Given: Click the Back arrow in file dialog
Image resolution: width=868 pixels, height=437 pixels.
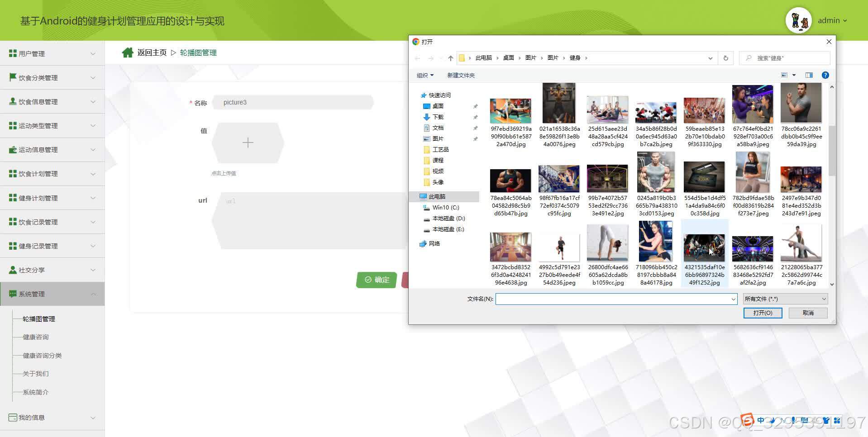Looking at the screenshot, I should (417, 58).
